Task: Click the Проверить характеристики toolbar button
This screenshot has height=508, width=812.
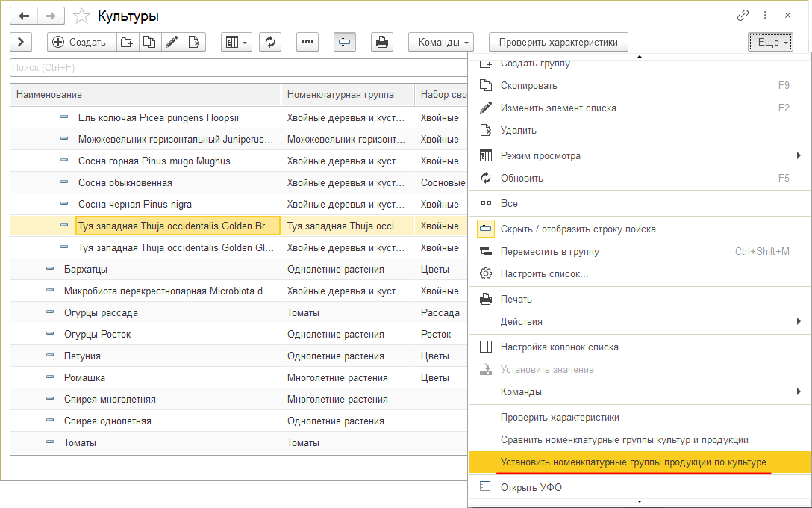Action: coord(558,42)
